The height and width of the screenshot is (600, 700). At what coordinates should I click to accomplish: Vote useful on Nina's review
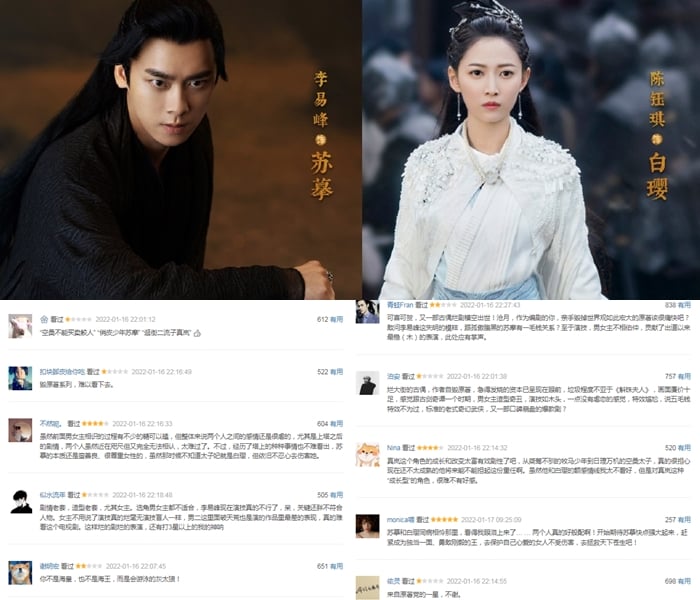(684, 448)
